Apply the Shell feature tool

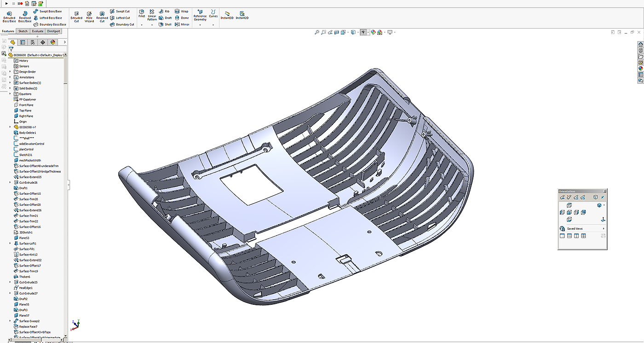coord(165,24)
